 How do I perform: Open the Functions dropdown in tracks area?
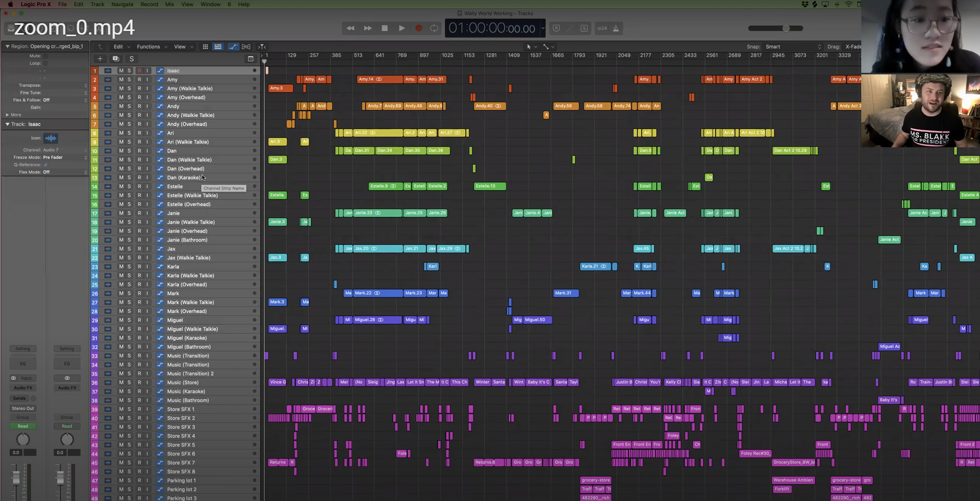click(151, 46)
